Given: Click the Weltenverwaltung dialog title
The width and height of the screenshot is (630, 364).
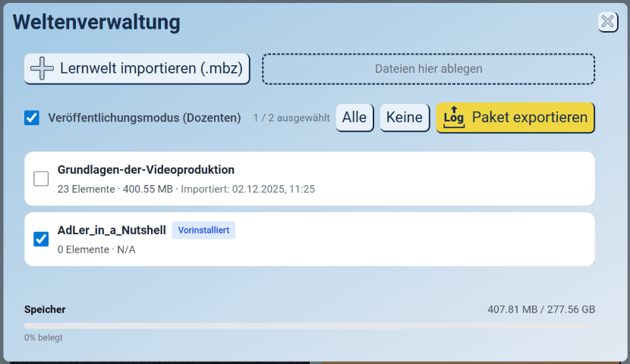Looking at the screenshot, I should click(x=96, y=22).
